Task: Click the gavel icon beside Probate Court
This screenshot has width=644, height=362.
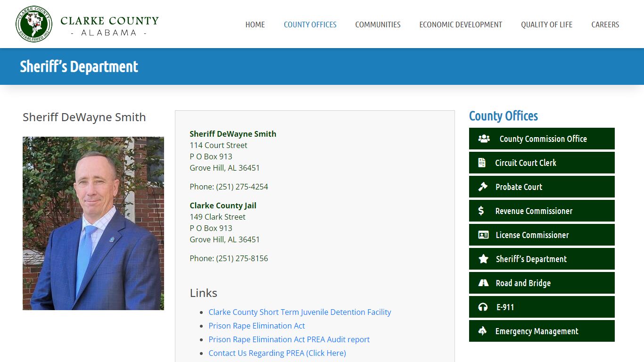Action: (483, 187)
